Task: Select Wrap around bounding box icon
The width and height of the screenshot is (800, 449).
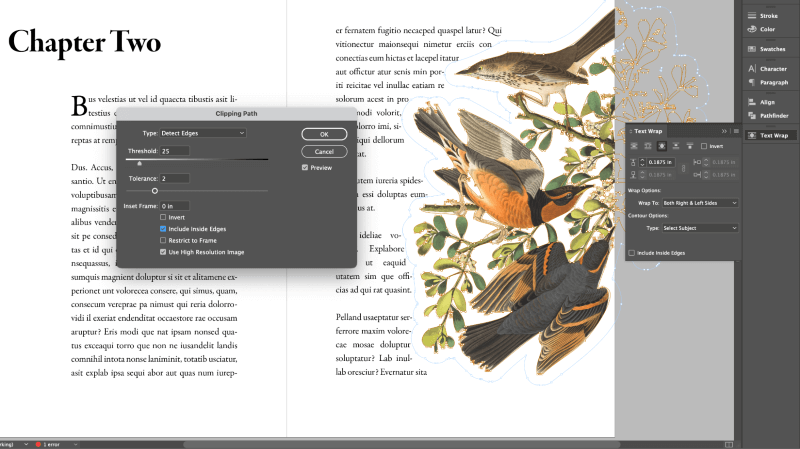Action: 648,146
